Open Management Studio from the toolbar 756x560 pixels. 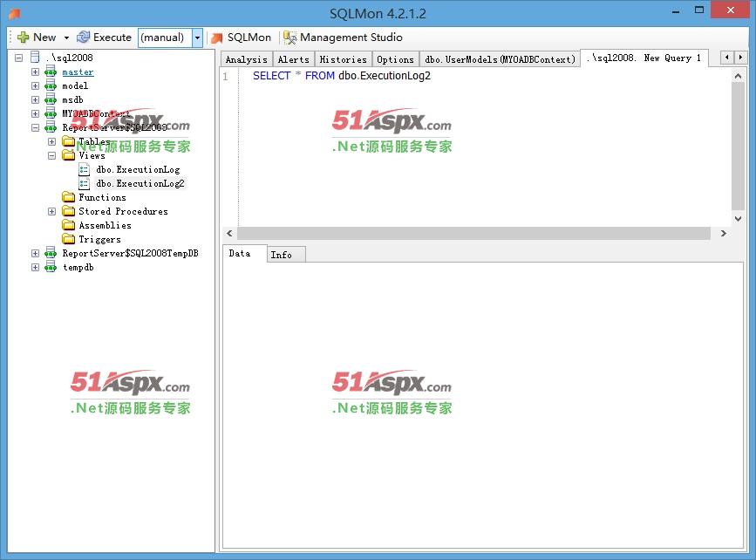pyautogui.click(x=343, y=38)
